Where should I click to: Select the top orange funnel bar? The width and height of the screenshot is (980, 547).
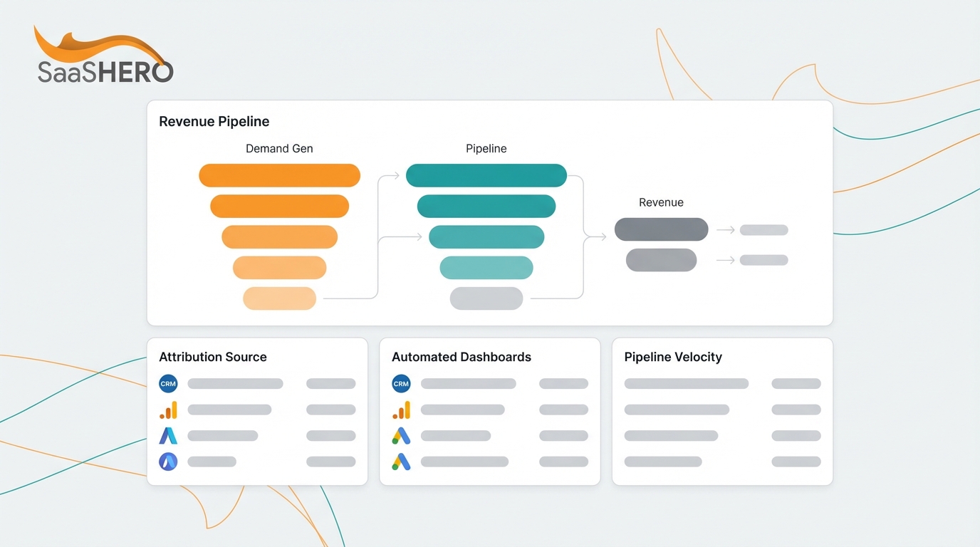(279, 175)
